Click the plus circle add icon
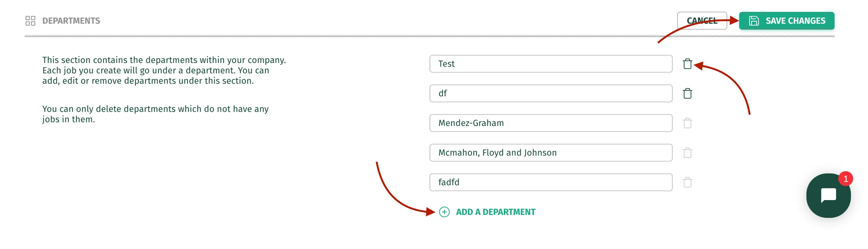The height and width of the screenshot is (249, 868). point(444,212)
